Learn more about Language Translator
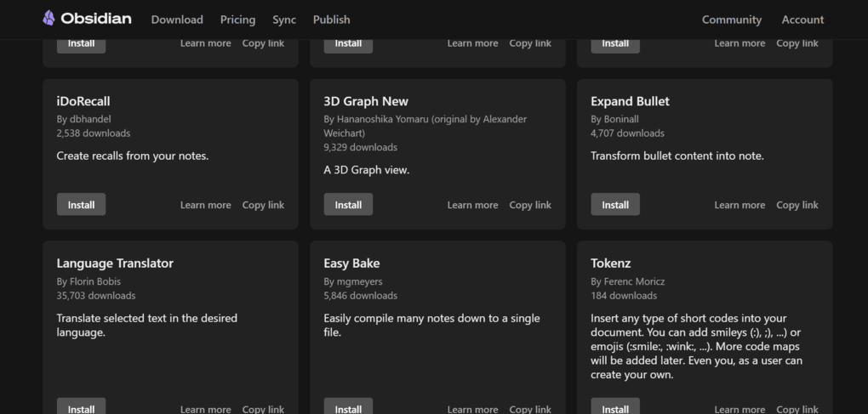Screen dimensions: 868x414 point(205,409)
